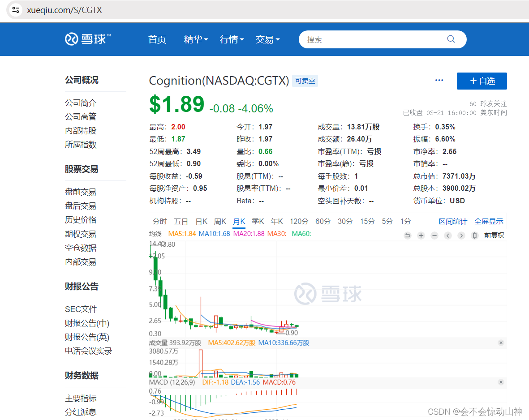Open 公司高管 in the sidebar
The height and width of the screenshot is (420, 529).
(81, 117)
